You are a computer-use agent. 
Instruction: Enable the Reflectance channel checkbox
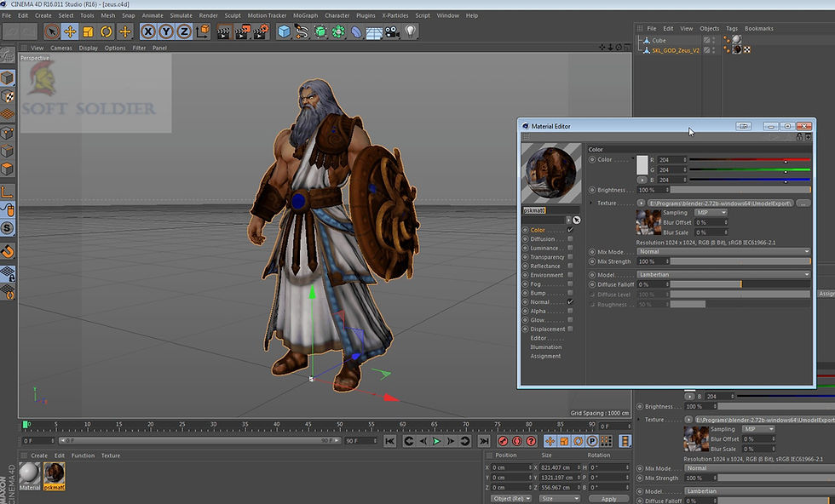570,266
